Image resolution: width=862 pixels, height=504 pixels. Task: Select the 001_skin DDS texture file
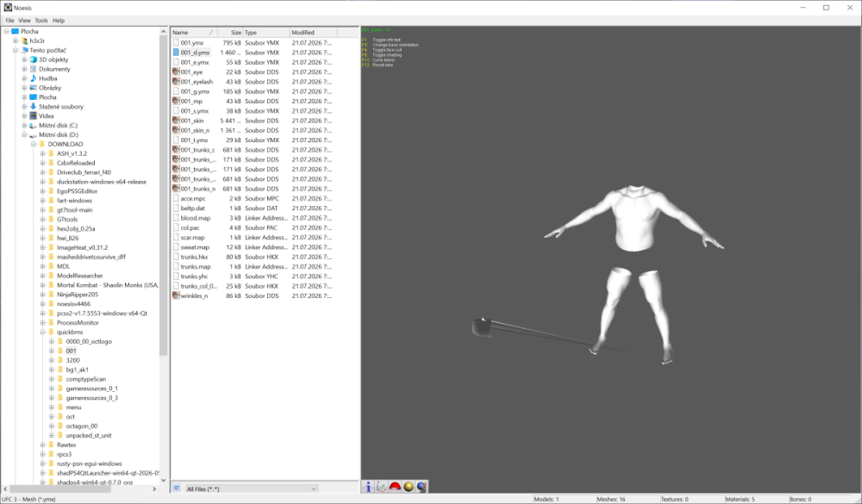[x=192, y=121]
